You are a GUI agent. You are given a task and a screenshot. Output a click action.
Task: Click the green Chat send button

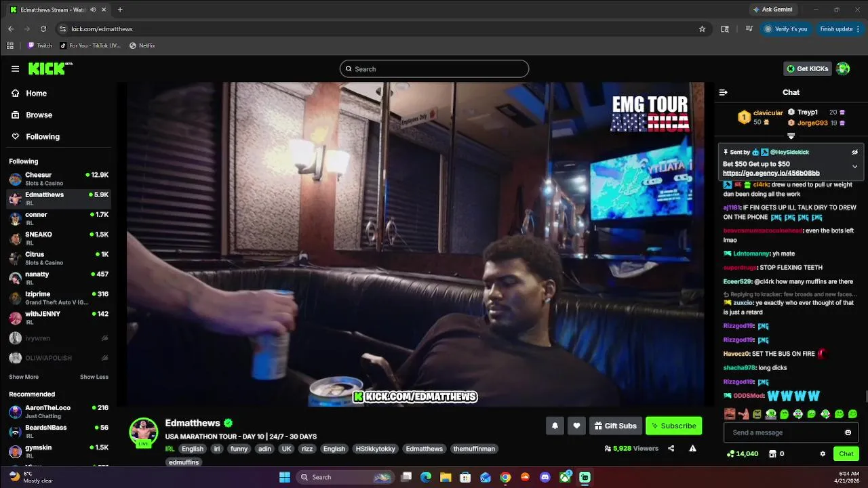846,453
